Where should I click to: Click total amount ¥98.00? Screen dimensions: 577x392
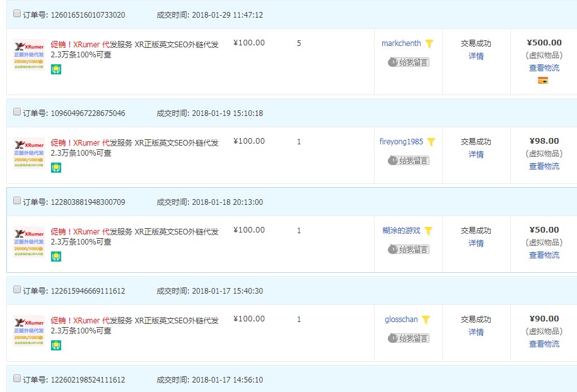click(x=544, y=141)
